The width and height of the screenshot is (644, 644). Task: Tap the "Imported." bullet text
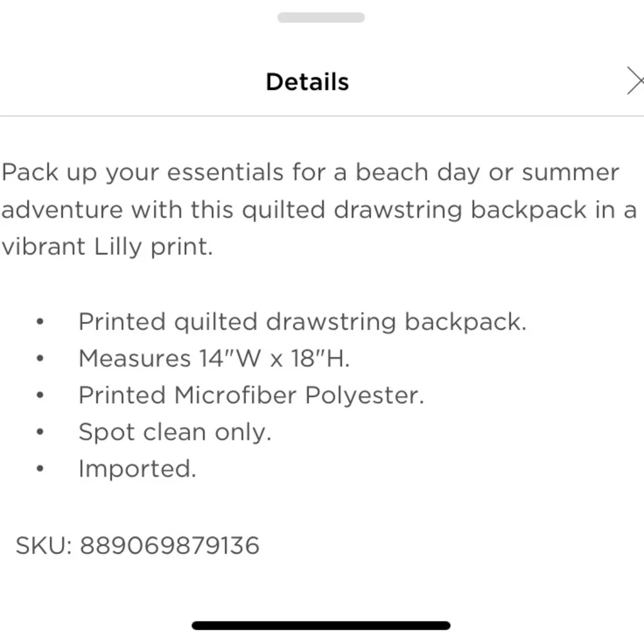coord(137,468)
